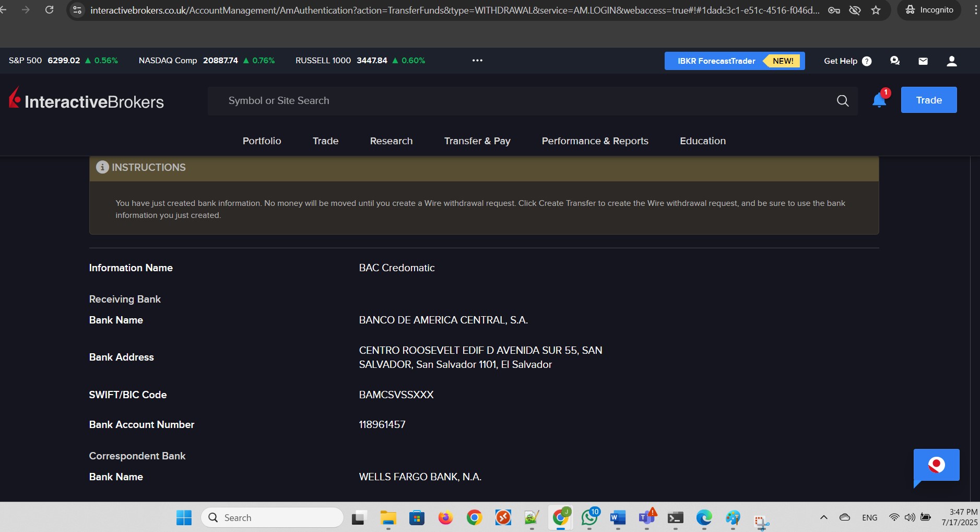The height and width of the screenshot is (532, 980).
Task: Open the taskbar clock and date
Action: coord(960,517)
